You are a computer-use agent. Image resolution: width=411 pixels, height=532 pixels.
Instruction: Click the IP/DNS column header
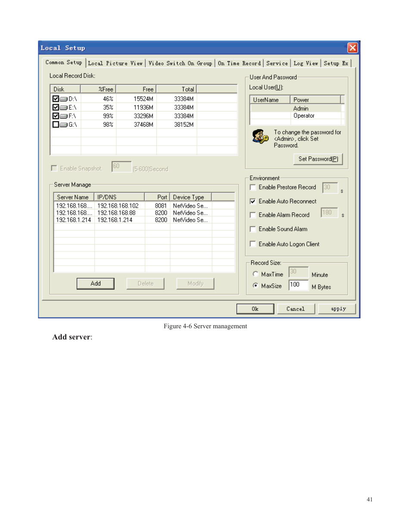(x=119, y=197)
